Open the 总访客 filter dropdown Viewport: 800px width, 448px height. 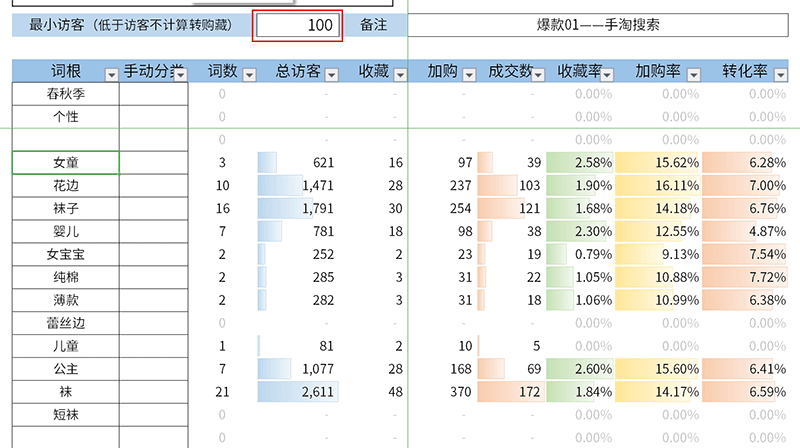(331, 73)
